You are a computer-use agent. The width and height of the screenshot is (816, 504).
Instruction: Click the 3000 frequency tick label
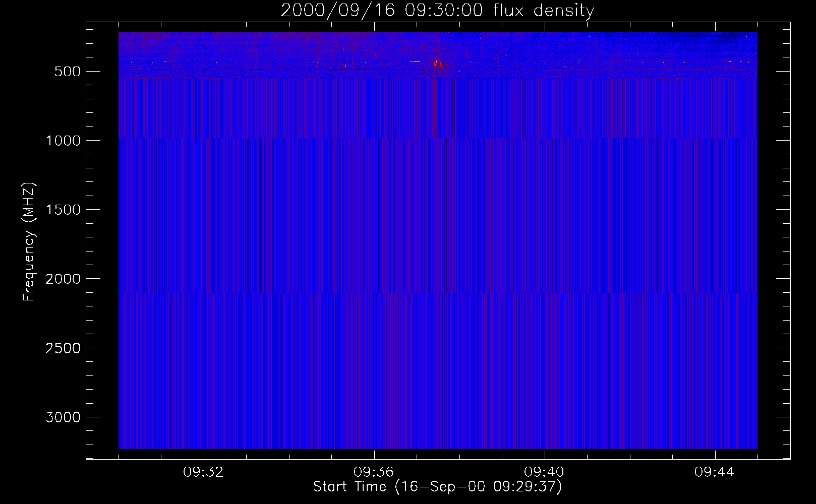click(64, 417)
